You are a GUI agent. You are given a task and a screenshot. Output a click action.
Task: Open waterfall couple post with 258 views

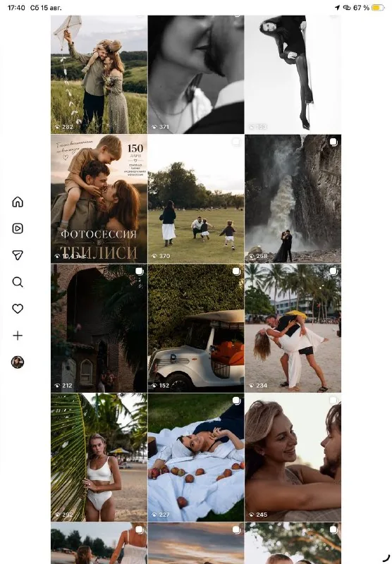(x=293, y=199)
